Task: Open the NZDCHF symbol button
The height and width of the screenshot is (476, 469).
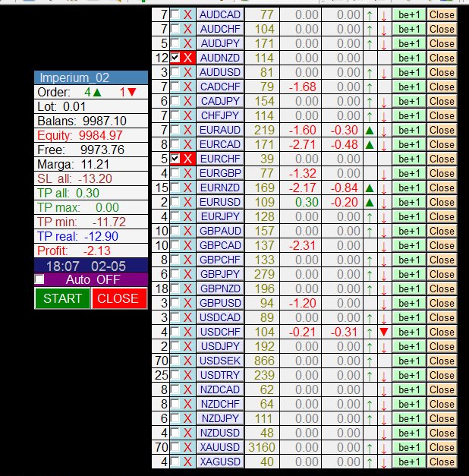Action: (220, 404)
